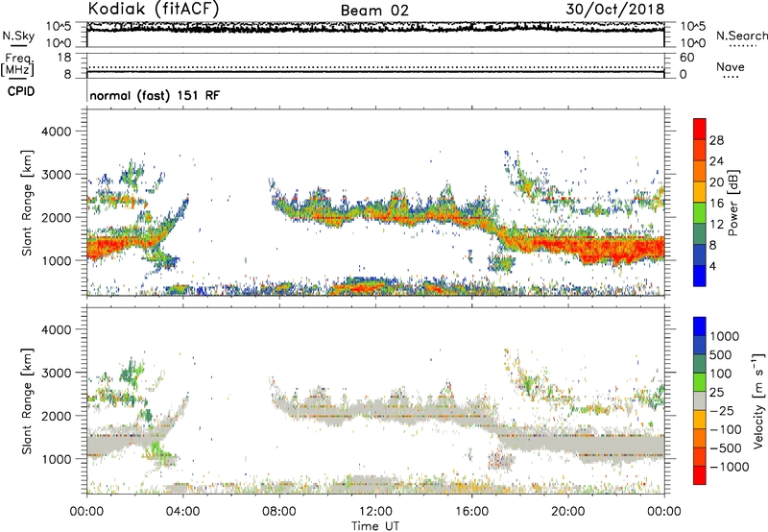The height and width of the screenshot is (532, 768).
Task: Click the 'Beam 02' label
Action: [x=374, y=11]
